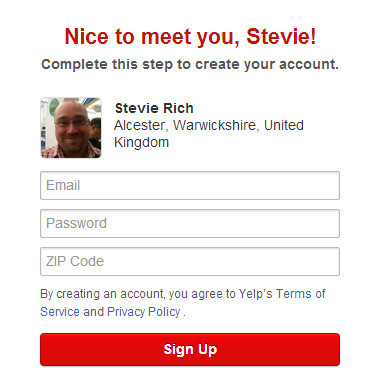Focus the Password input field
The image size is (377, 383).
pyautogui.click(x=190, y=223)
